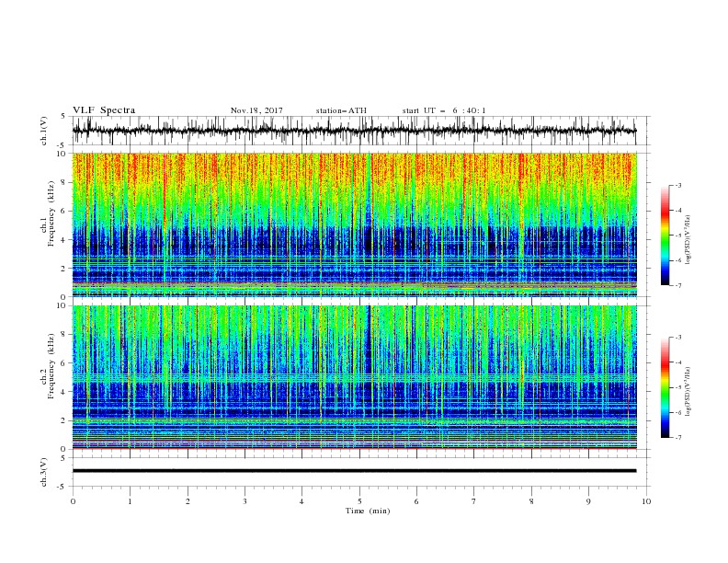The width and height of the screenshot is (728, 563).
Task: Click the ch.3 flat black voltage trace
Action: pyautogui.click(x=354, y=471)
